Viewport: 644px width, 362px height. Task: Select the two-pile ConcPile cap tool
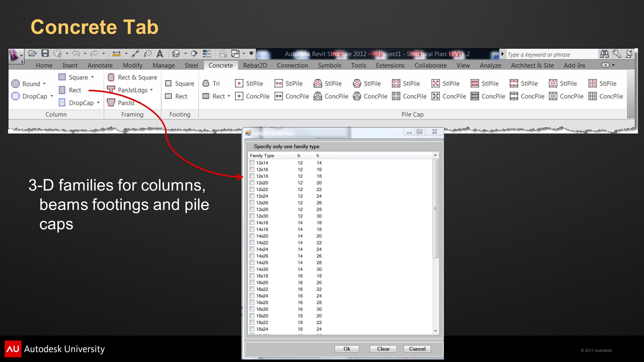(x=292, y=96)
